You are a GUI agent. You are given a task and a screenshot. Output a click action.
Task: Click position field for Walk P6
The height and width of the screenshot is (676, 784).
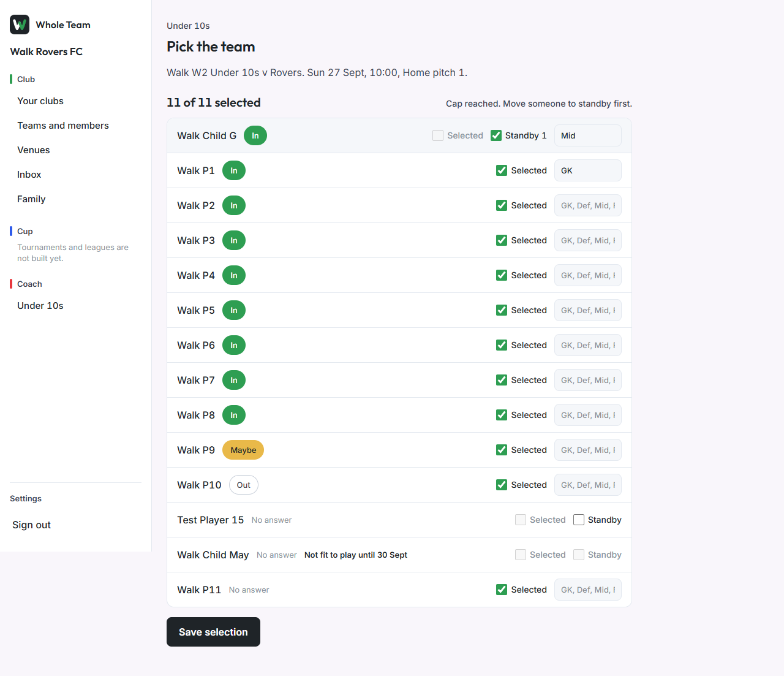point(588,345)
